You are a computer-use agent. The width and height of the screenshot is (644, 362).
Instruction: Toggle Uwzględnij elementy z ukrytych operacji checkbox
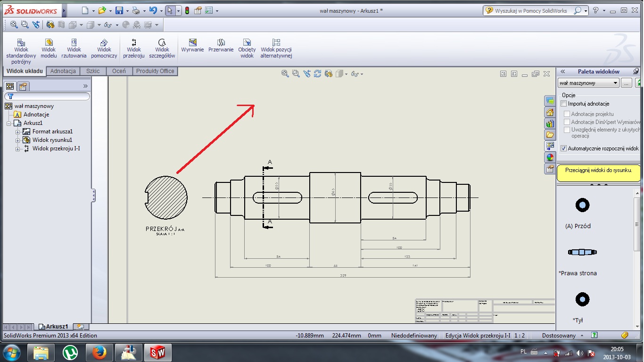(x=567, y=130)
